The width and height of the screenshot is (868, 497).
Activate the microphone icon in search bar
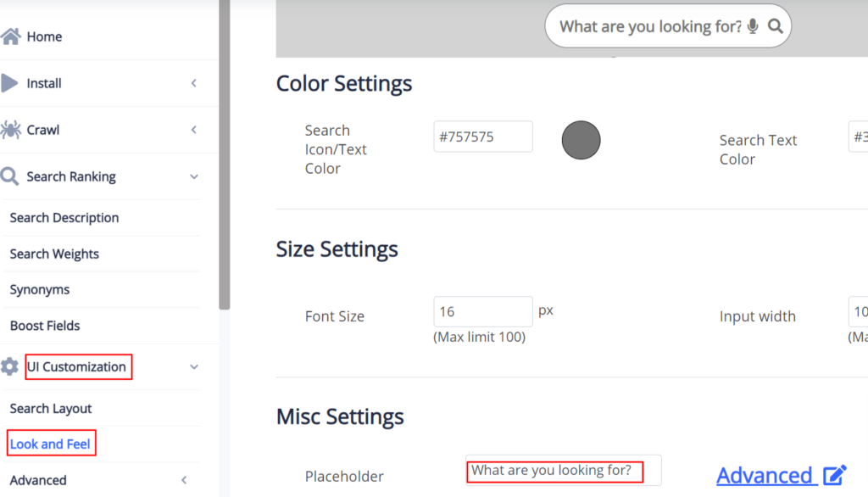(752, 26)
